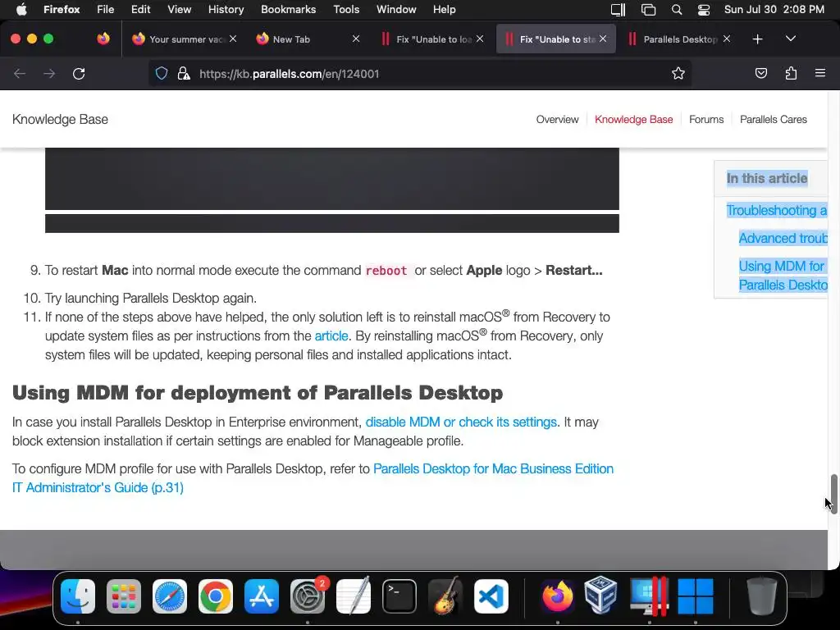The height and width of the screenshot is (630, 840).
Task: Click the page vertical scrollbar thumb
Action: click(x=833, y=494)
